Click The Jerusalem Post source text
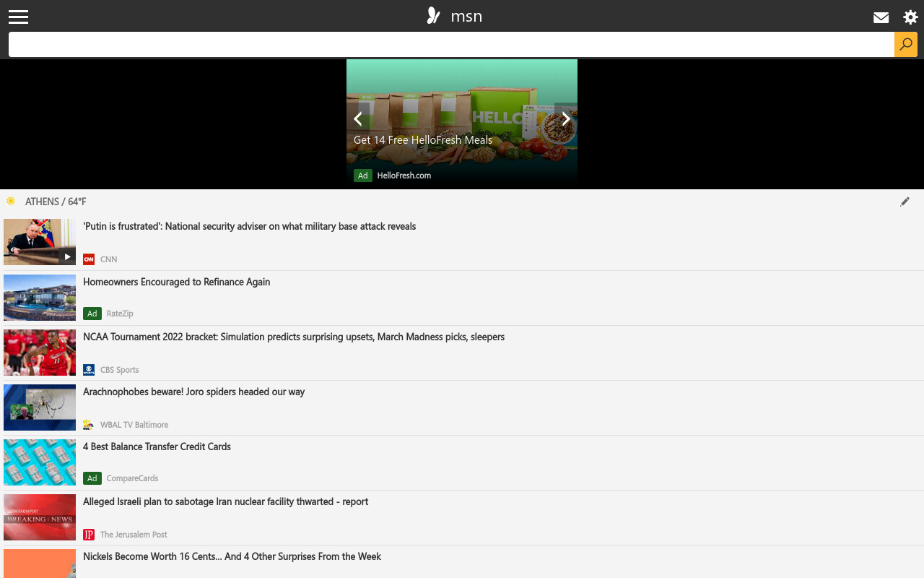The width and height of the screenshot is (924, 578). (x=134, y=535)
